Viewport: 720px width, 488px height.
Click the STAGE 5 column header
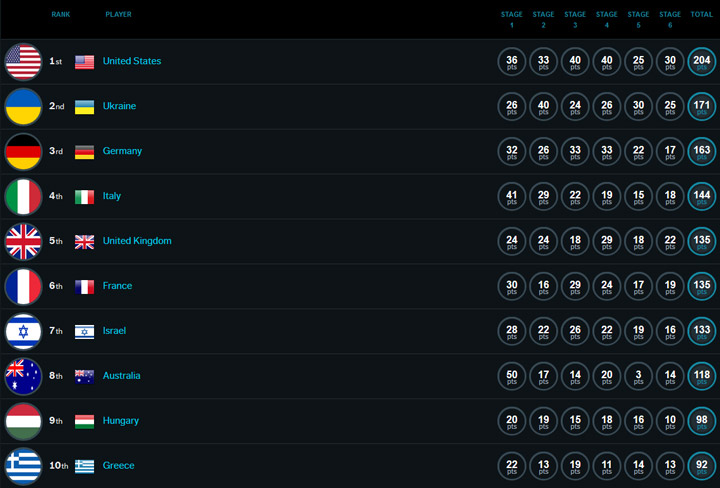(x=638, y=20)
